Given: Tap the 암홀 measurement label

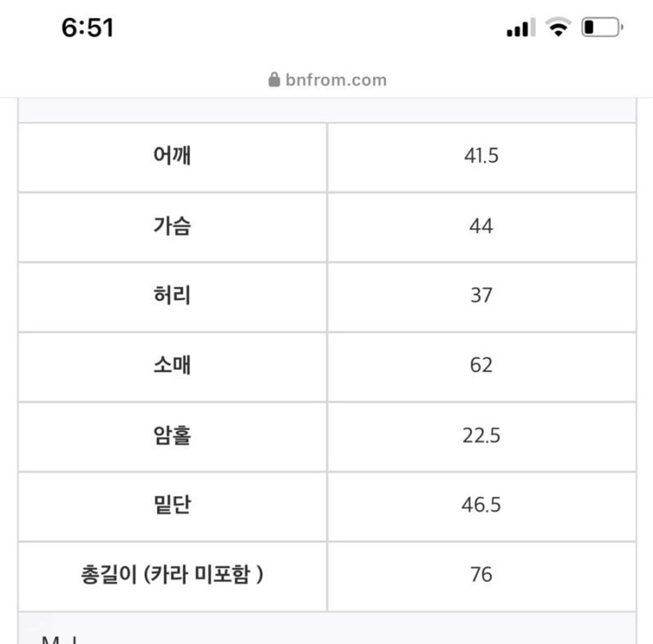Looking at the screenshot, I should click(172, 435).
